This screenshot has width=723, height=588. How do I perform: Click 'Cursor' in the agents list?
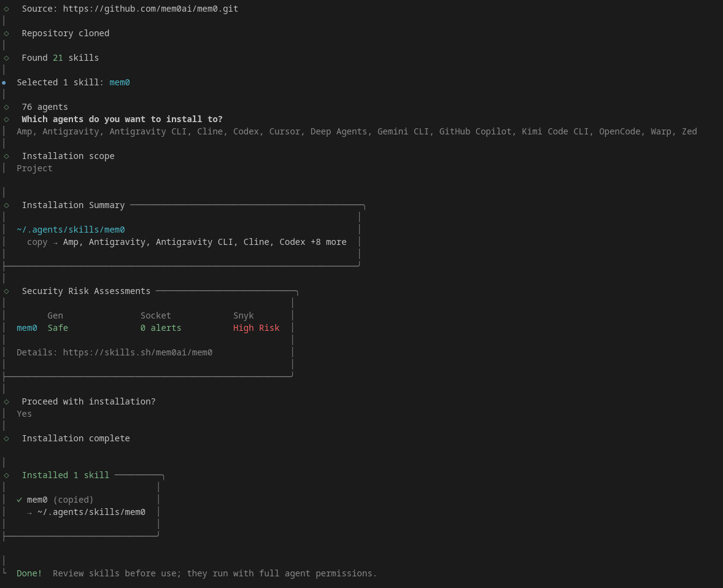click(285, 131)
